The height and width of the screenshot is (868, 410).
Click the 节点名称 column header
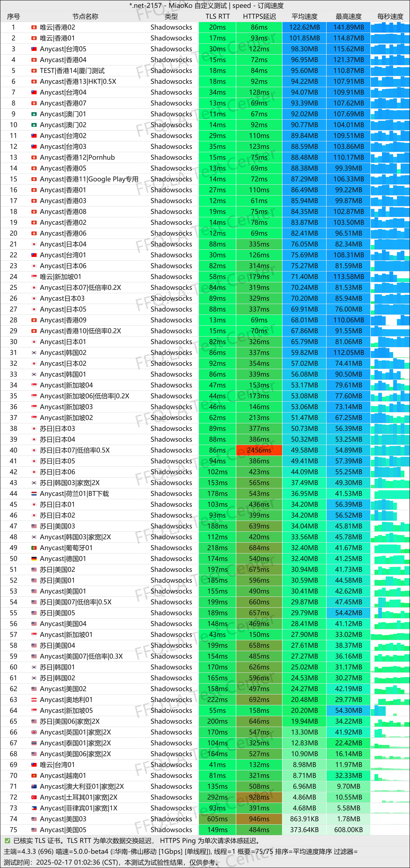point(85,16)
